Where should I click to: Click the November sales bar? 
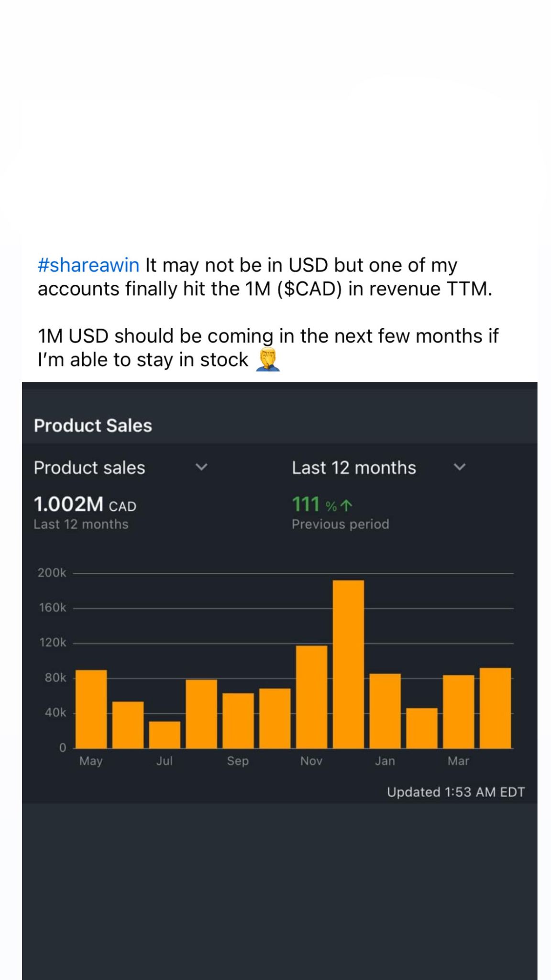pyautogui.click(x=311, y=697)
